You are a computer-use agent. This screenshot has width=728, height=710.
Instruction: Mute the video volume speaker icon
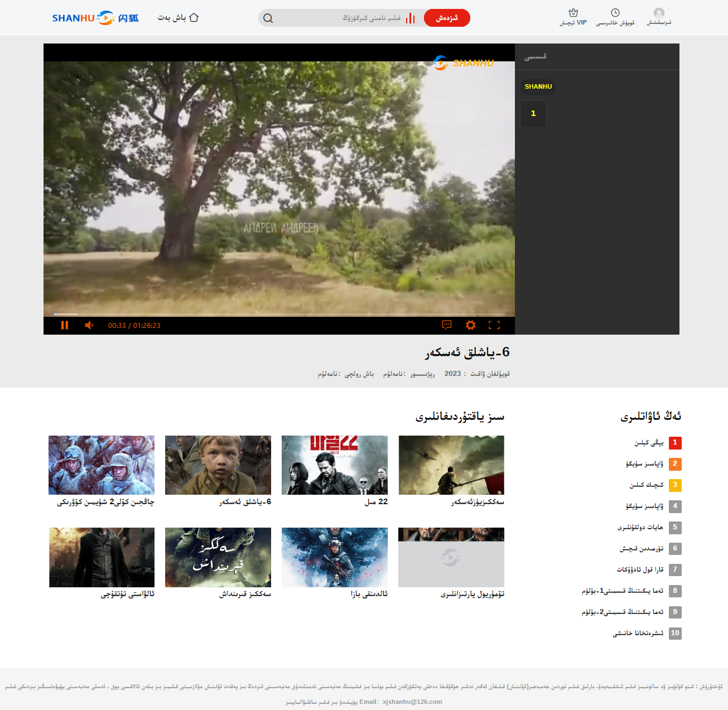tap(89, 325)
